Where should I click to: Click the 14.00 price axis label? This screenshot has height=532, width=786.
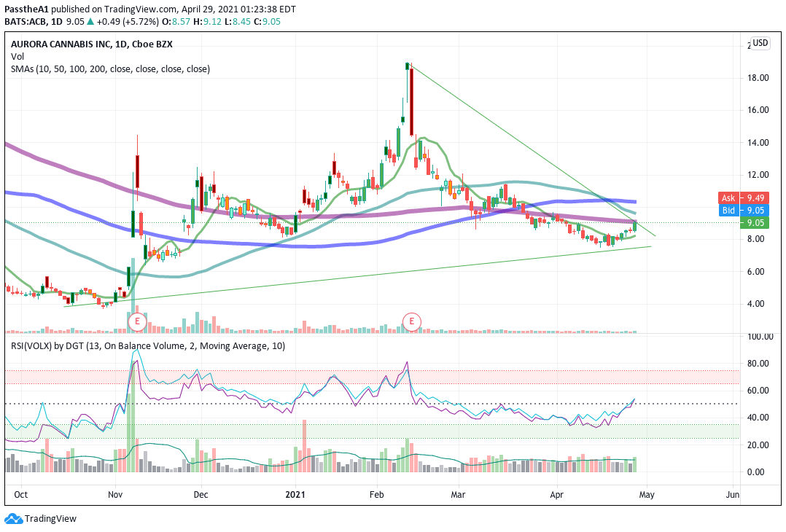pyautogui.click(x=758, y=142)
